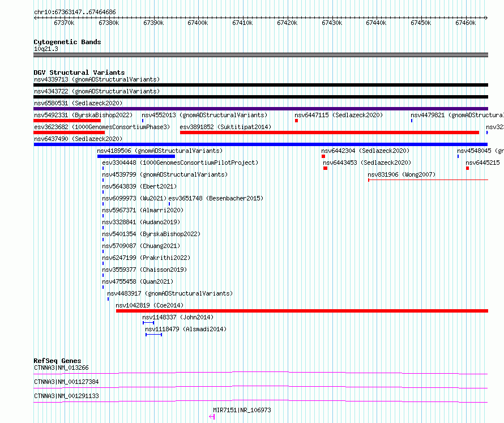Viewport: 504px width, 423px height.
Task: Select nsv1148337 blue interval glyph
Action: pyautogui.click(x=148, y=323)
